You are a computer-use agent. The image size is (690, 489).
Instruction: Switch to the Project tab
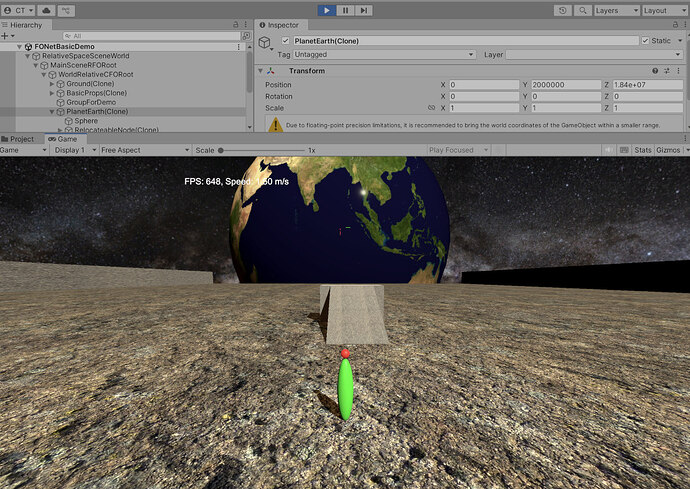18,139
